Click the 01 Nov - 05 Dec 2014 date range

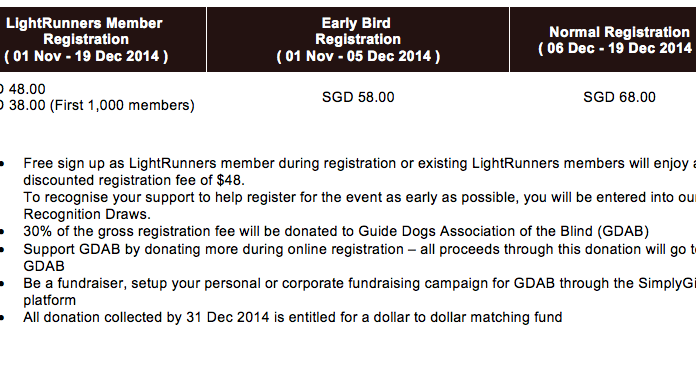point(358,56)
